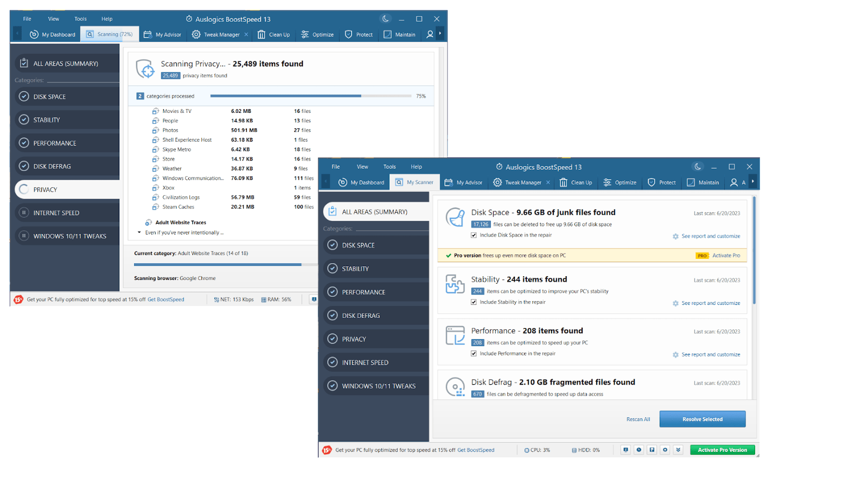Click Disk Defrag disk icon in results
The image size is (868, 497).
(455, 387)
